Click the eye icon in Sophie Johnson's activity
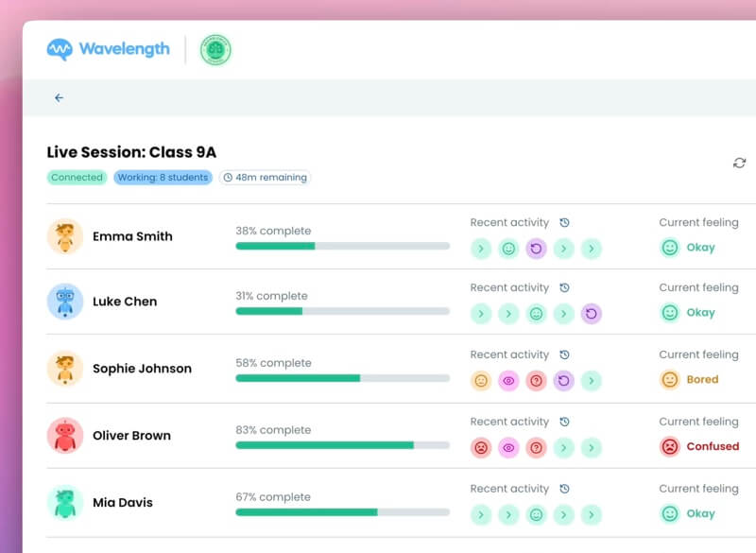This screenshot has width=756, height=553. click(508, 380)
